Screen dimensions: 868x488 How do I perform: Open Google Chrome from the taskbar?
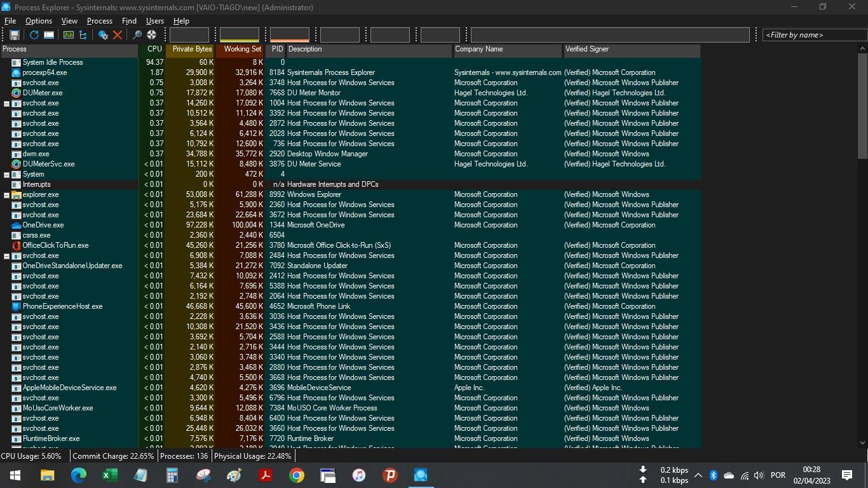click(297, 475)
